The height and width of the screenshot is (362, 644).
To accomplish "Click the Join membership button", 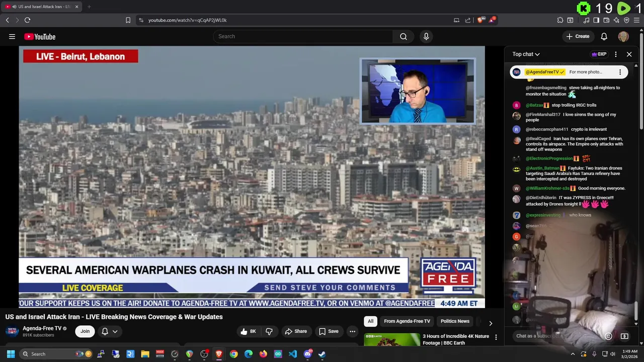I will click(85, 331).
